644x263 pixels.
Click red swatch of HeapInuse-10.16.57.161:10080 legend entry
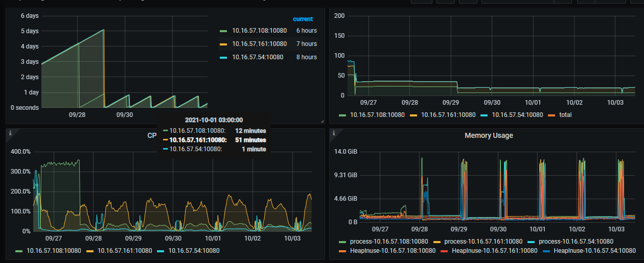444,251
